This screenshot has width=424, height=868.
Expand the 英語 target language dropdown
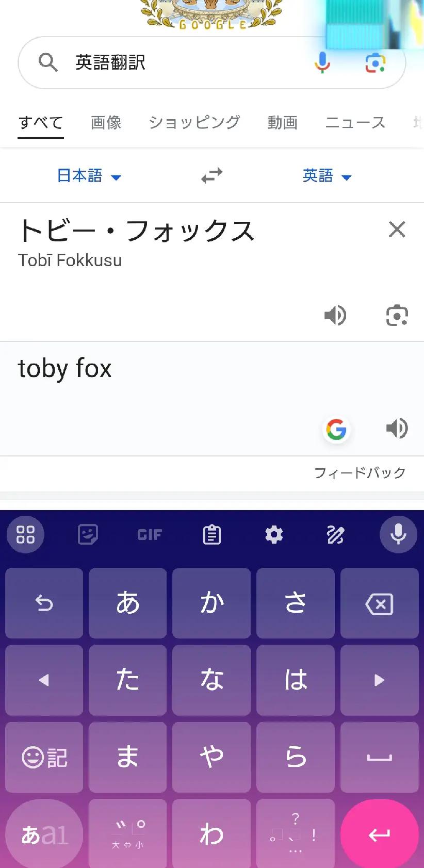(x=327, y=176)
